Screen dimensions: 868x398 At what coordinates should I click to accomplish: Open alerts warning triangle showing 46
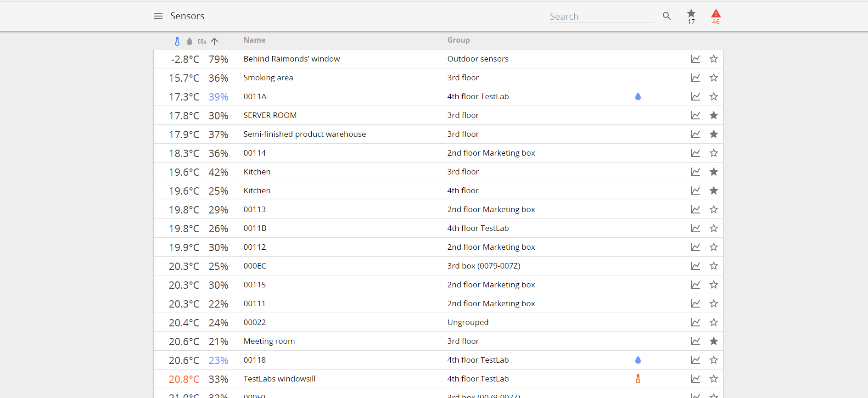[716, 17]
